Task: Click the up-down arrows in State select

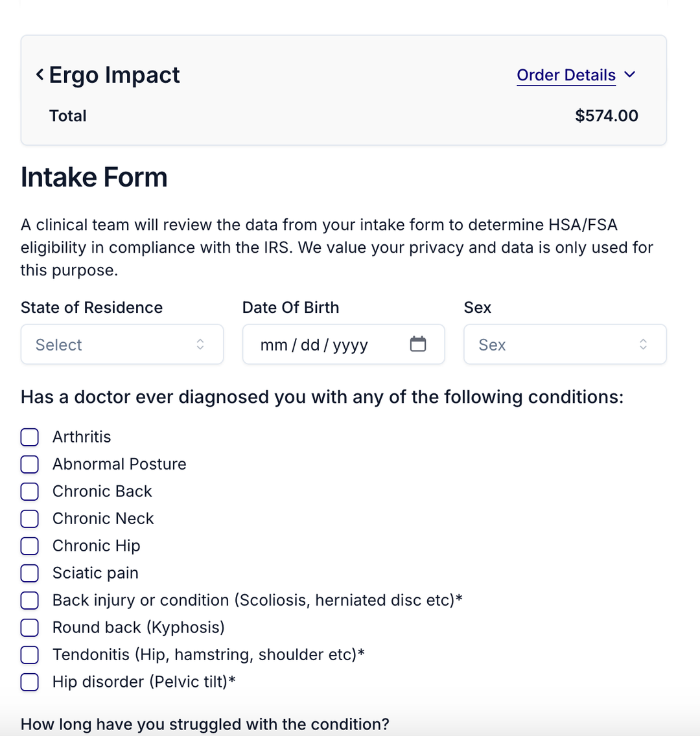Action: pos(200,344)
